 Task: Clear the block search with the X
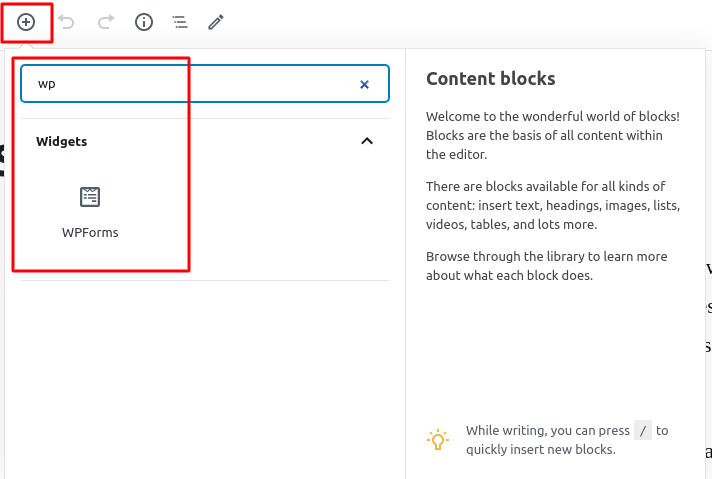364,85
